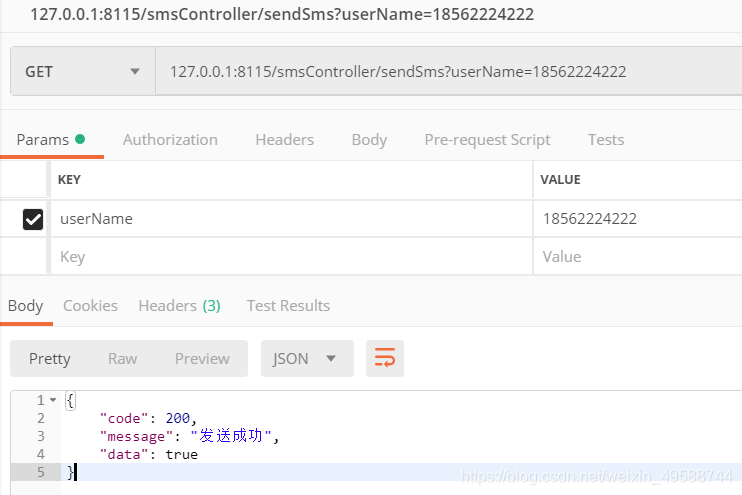Switch to the Params tab
Viewport: 742px width, 495px height.
[51, 140]
